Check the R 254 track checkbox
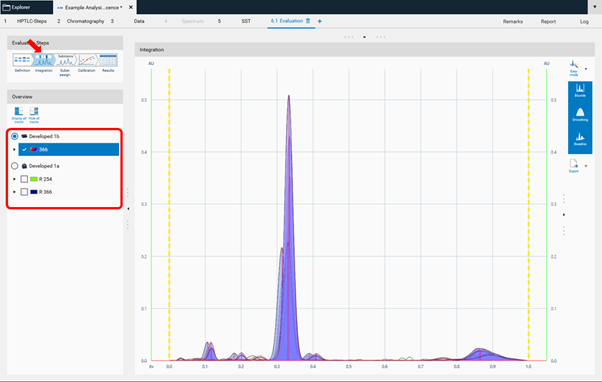The width and height of the screenshot is (602, 382). [24, 179]
